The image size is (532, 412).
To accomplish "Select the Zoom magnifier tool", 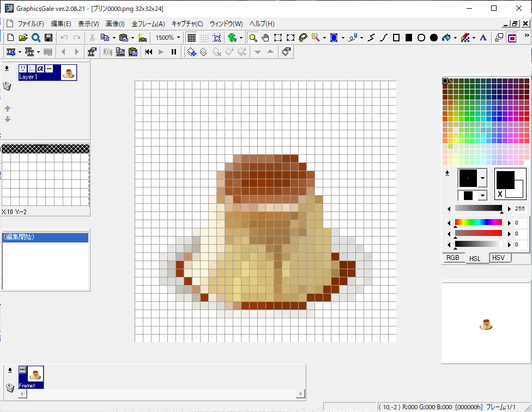I will click(253, 38).
